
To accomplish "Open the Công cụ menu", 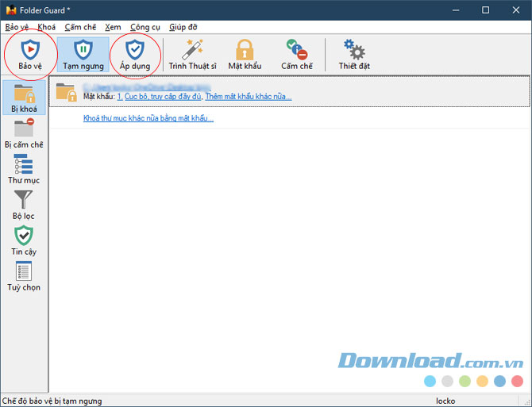I will pos(145,27).
